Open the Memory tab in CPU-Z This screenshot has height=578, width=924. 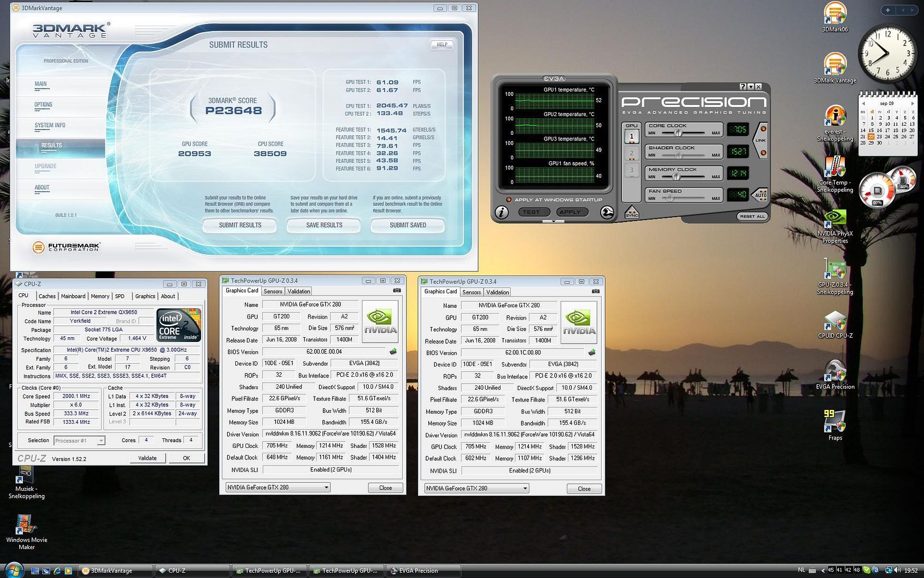tap(100, 296)
